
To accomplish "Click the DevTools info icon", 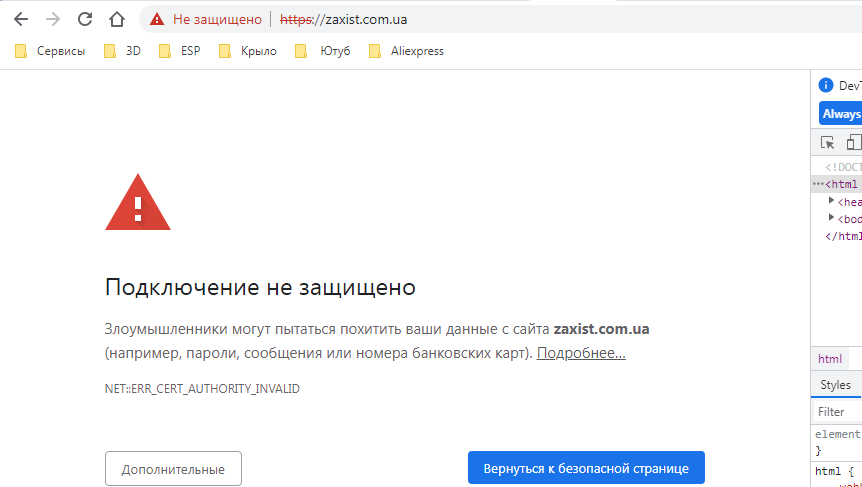I will [826, 86].
